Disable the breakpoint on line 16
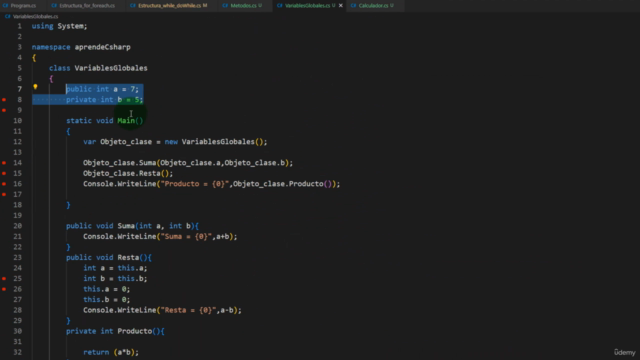640x360 pixels. 4,184
